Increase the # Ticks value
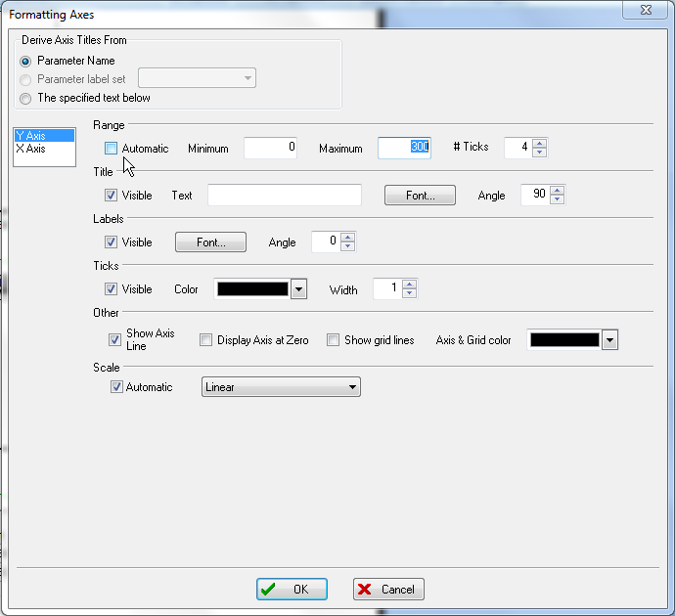Image resolution: width=675 pixels, height=616 pixels. (x=539, y=144)
